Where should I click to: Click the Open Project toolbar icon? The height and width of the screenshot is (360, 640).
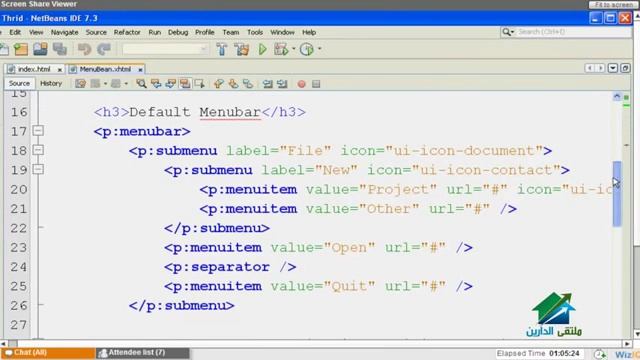coord(40,49)
